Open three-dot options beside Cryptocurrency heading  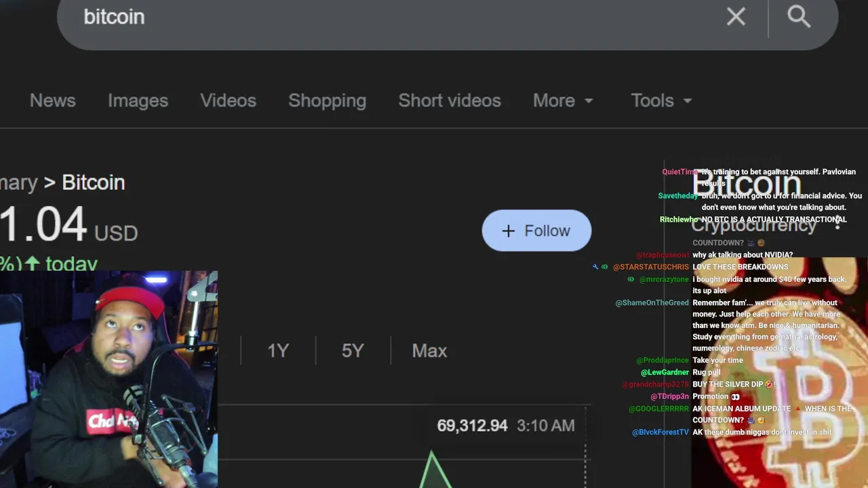click(x=838, y=224)
